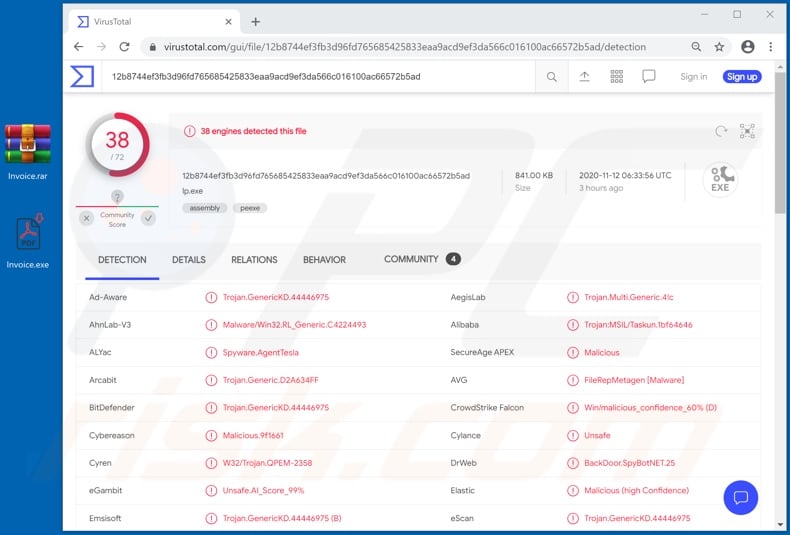Click Trojan.MSIL/Taskun.1bf64646 Alibaba result
This screenshot has height=535, width=790.
coord(638,325)
